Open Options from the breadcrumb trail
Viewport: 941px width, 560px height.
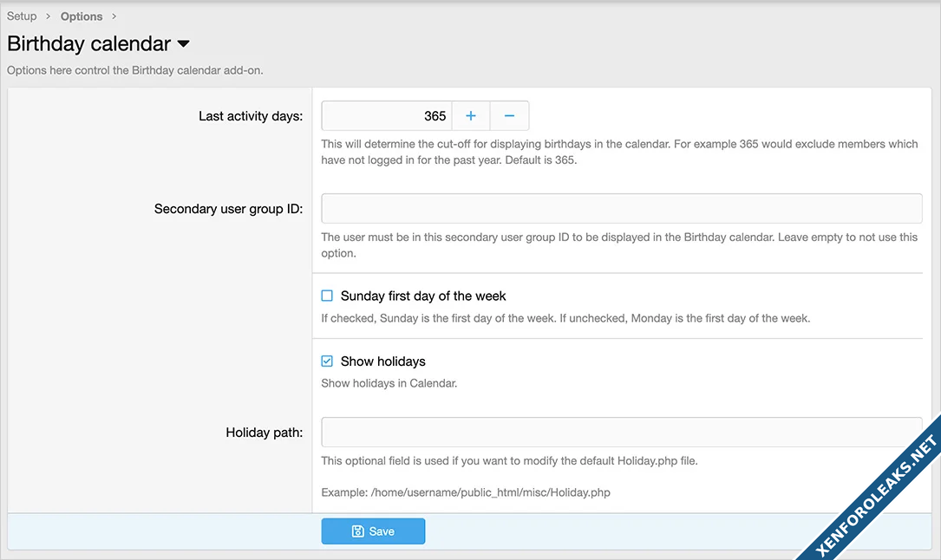82,16
